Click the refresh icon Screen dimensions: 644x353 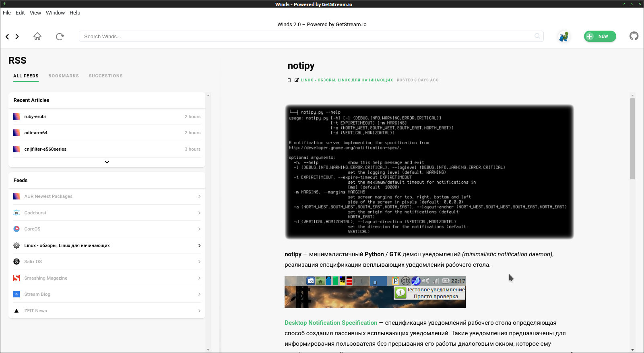pyautogui.click(x=60, y=36)
